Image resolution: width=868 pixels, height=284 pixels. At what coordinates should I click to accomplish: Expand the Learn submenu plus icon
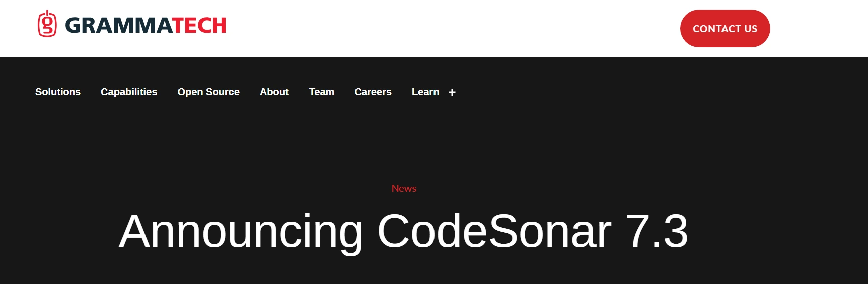(452, 92)
